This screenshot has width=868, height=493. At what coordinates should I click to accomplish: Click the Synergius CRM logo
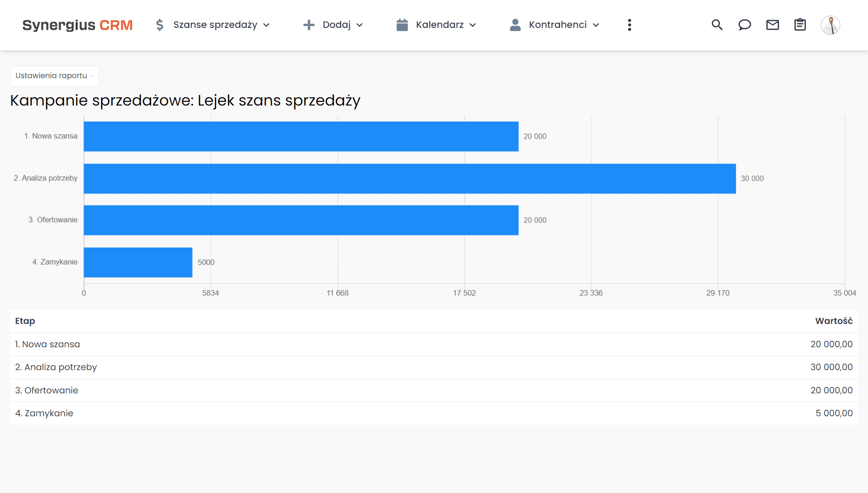77,25
